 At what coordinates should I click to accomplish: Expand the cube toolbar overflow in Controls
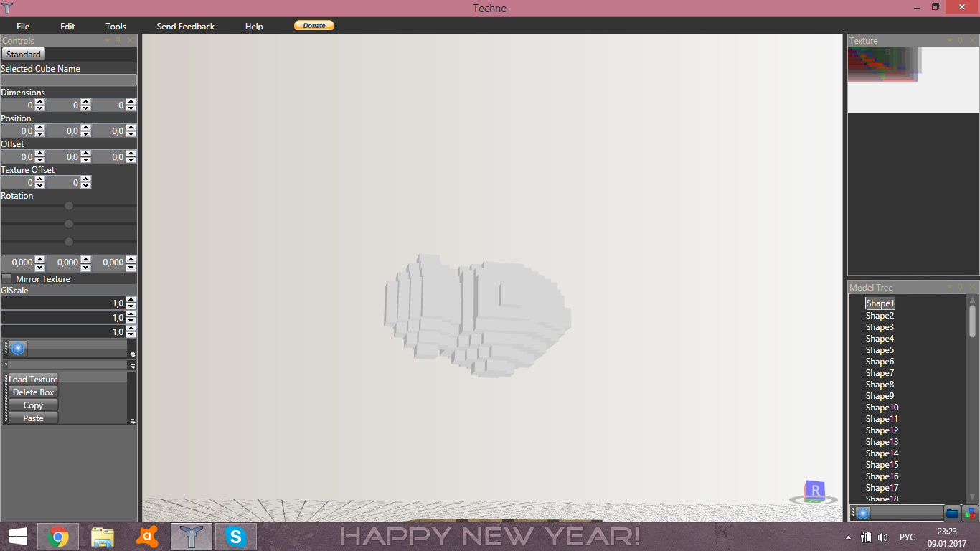tap(132, 354)
